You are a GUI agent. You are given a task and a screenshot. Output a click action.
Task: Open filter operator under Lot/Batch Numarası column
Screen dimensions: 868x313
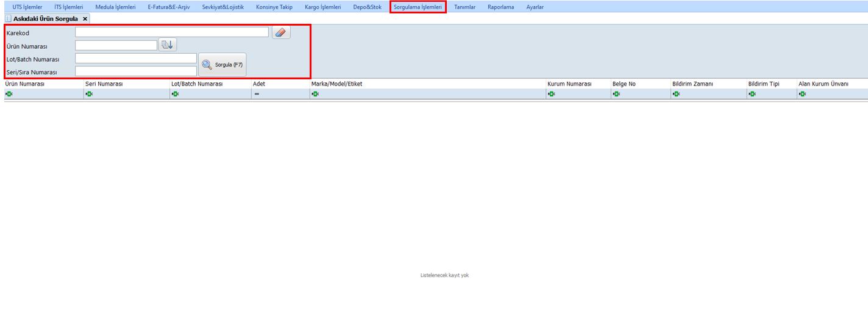(175, 94)
